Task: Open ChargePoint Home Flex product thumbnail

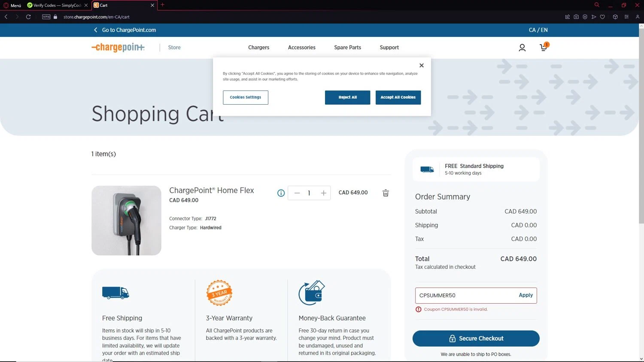Action: 126,220
